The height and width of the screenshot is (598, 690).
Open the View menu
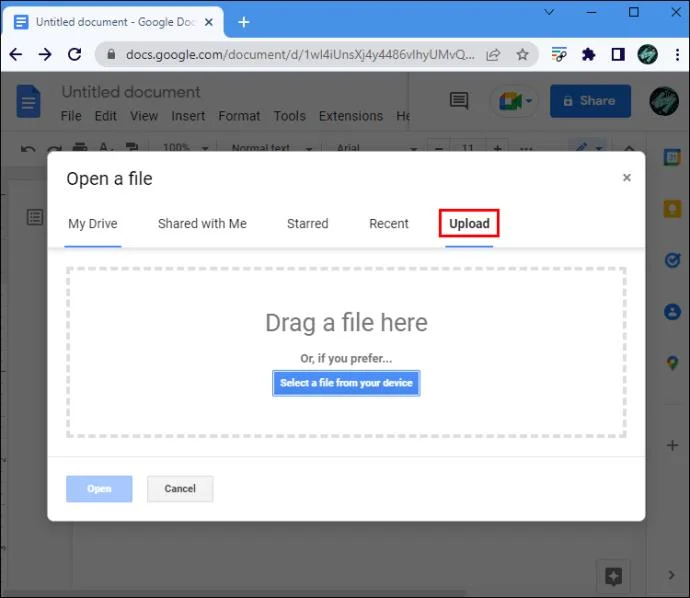coord(144,116)
